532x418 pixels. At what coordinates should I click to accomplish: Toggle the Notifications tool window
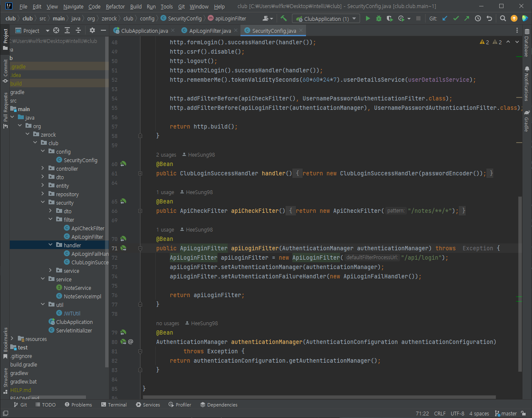pyautogui.click(x=526, y=83)
